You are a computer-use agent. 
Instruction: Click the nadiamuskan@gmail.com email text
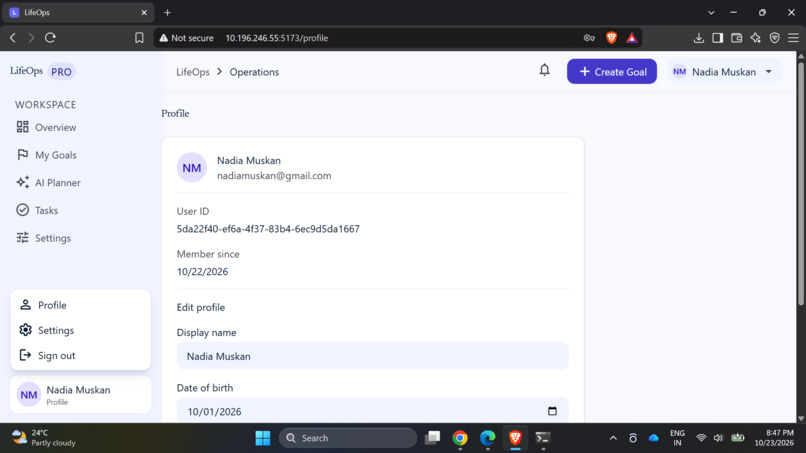(x=274, y=176)
